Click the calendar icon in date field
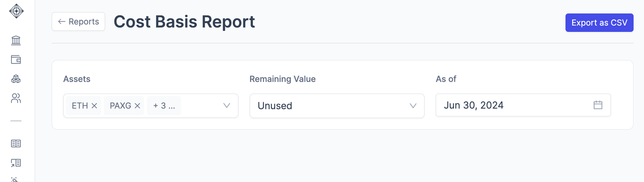 [598, 105]
